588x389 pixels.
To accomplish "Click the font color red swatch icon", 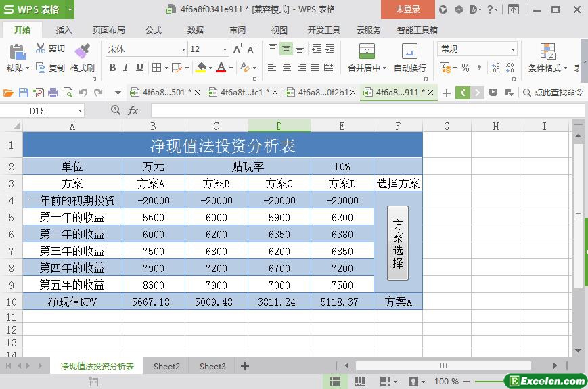I will point(221,68).
